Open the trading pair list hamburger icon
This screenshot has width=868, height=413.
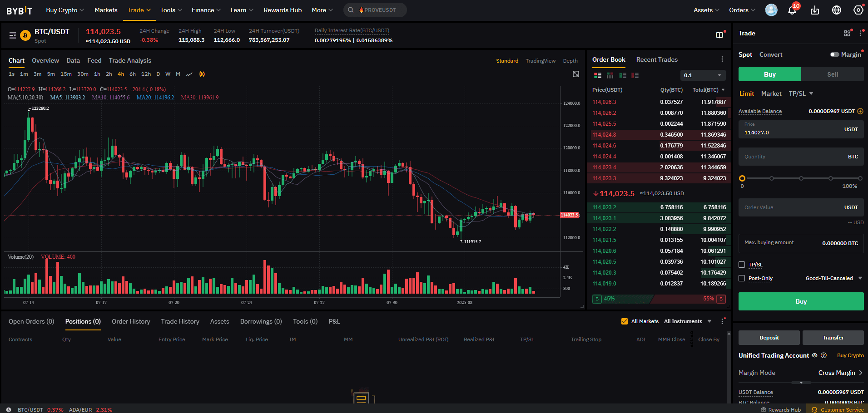click(x=13, y=35)
